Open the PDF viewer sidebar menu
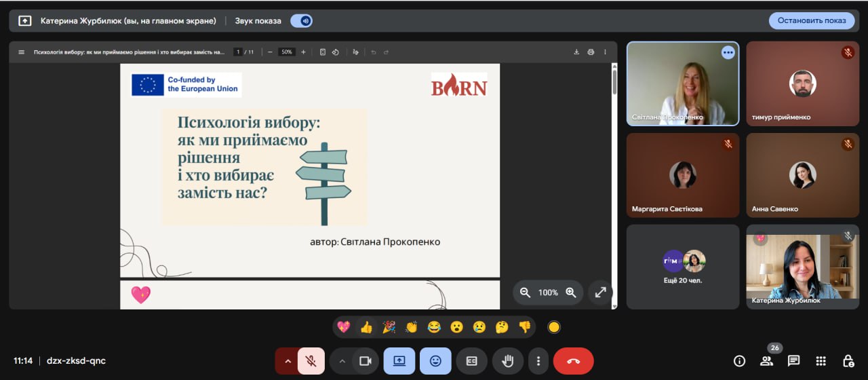Image resolution: width=868 pixels, height=380 pixels. point(21,52)
